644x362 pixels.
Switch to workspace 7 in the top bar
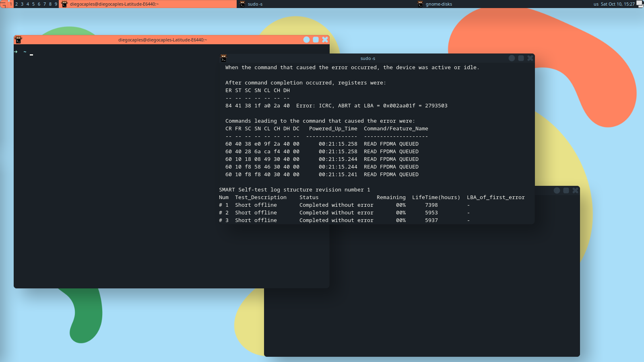coord(45,4)
